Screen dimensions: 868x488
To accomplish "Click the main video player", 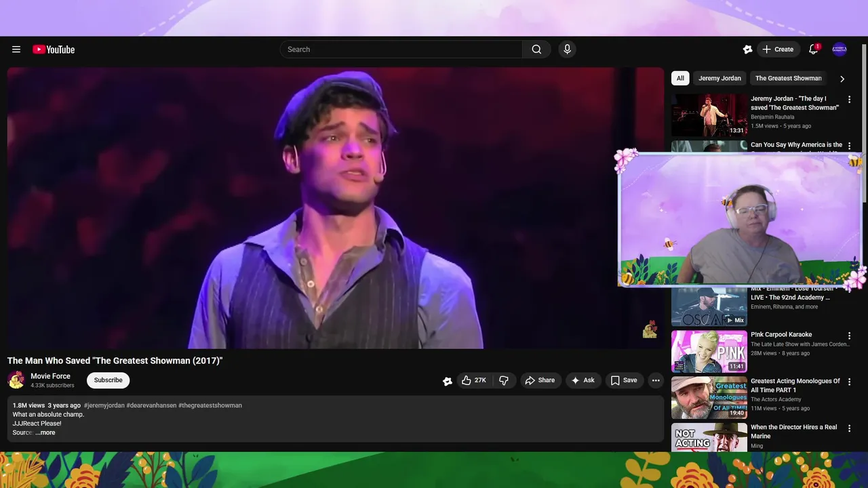I will [x=336, y=207].
